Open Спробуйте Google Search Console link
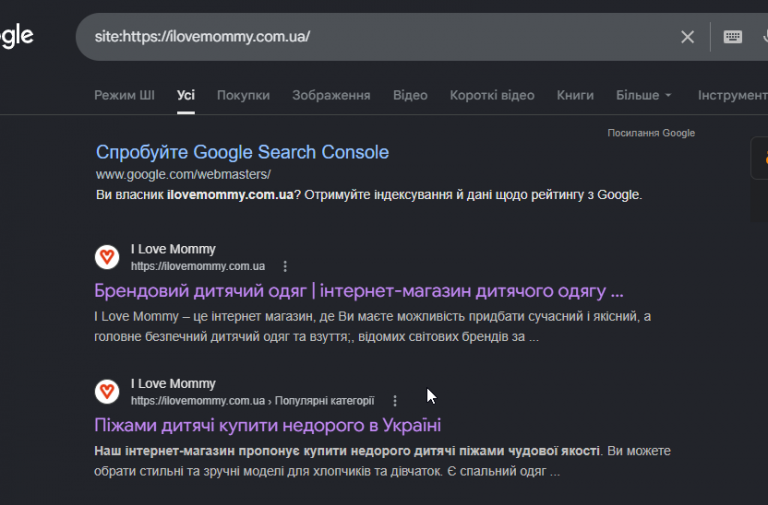 click(242, 152)
